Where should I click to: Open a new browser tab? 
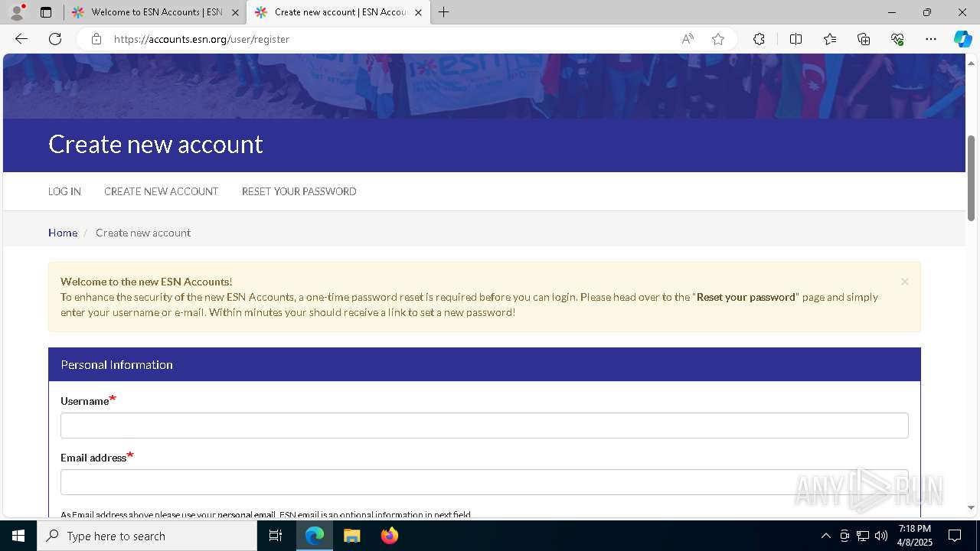[x=443, y=12]
